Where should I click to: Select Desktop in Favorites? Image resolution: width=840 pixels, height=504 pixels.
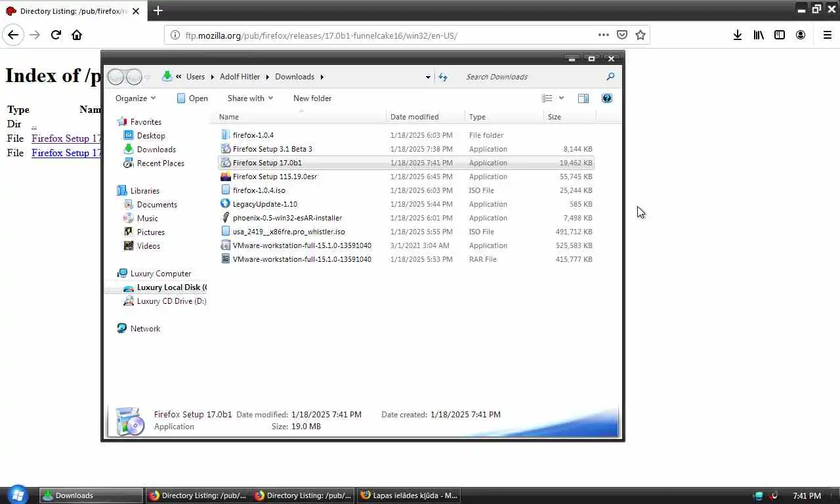[x=151, y=136]
